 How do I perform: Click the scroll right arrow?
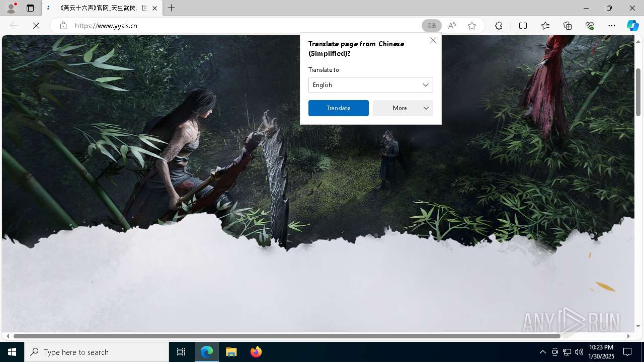click(x=628, y=336)
